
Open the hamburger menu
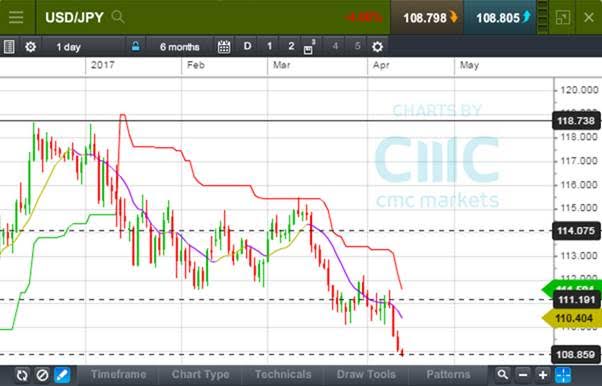click(16, 17)
